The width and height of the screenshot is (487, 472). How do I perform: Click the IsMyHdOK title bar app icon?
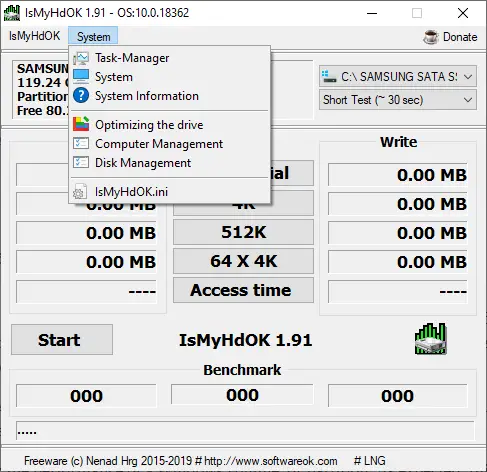tap(12, 13)
